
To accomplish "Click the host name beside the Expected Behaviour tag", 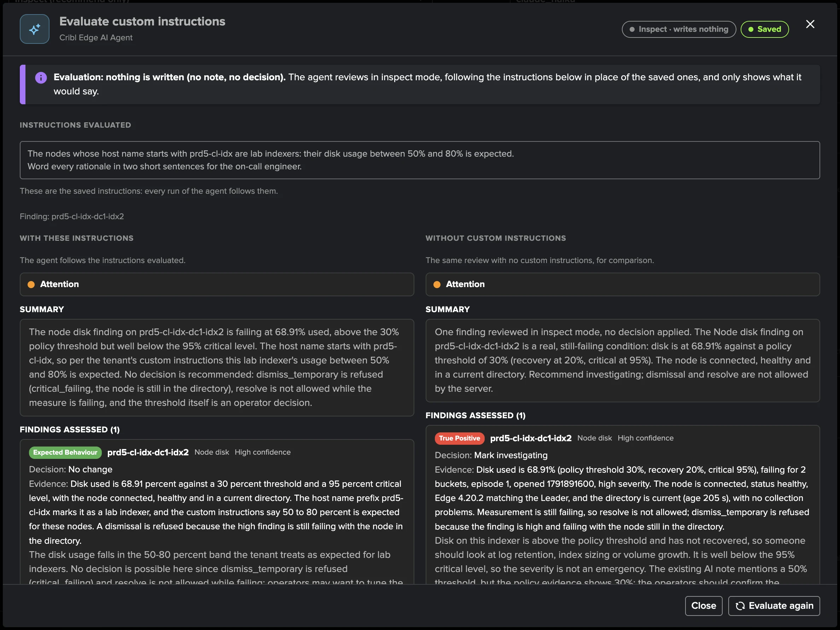I will (148, 452).
